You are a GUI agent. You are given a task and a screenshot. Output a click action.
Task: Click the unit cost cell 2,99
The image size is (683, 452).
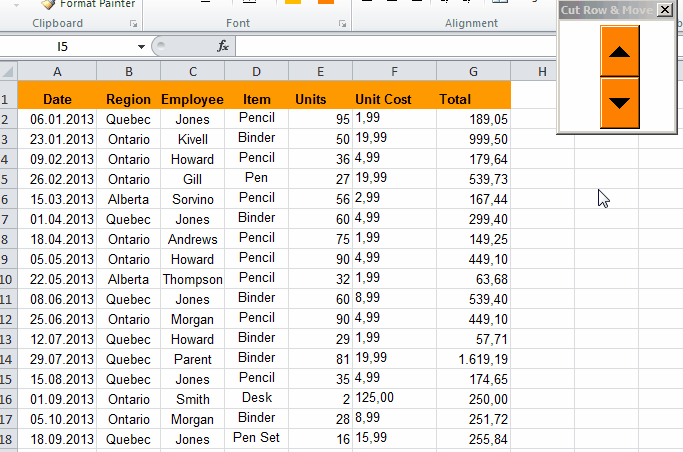[x=394, y=199]
